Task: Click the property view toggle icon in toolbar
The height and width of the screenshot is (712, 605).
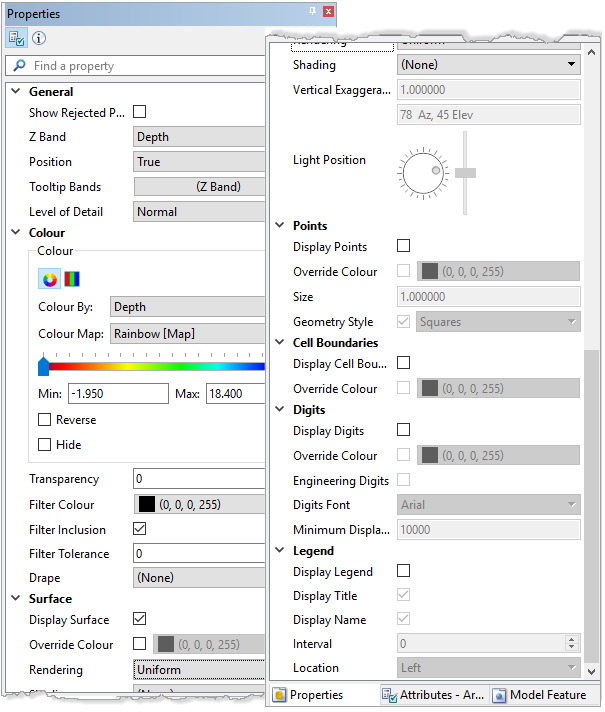Action: pyautogui.click(x=17, y=39)
